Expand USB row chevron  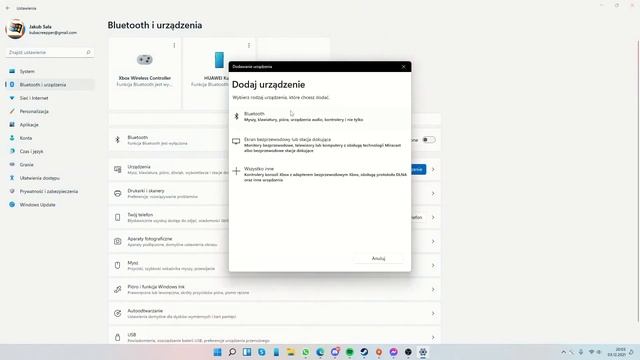(x=433, y=338)
